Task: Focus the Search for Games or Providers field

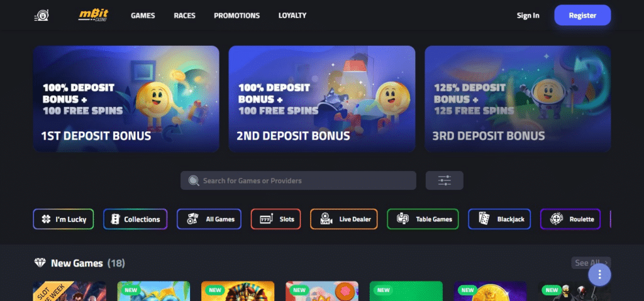Action: coord(298,181)
